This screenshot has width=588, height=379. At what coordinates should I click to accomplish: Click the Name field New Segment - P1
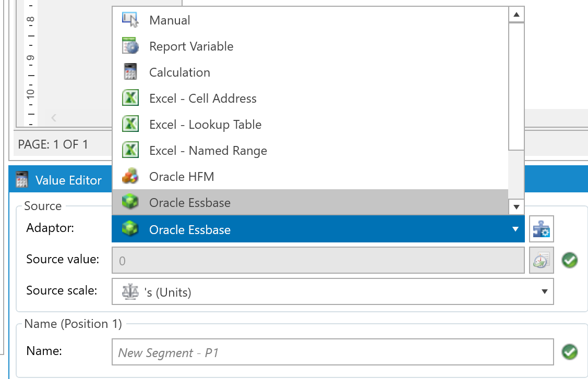pos(333,352)
